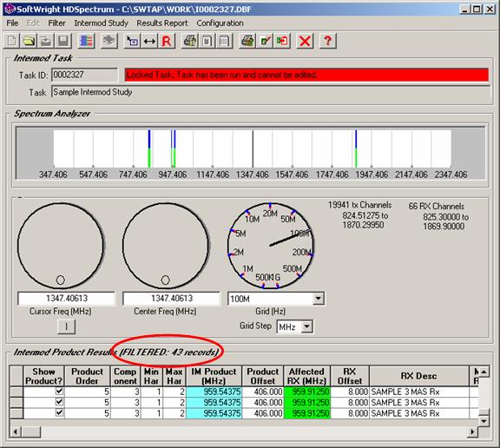Viewport: 500px width, 448px height.
Task: Click the Product Offset column header
Action: click(x=263, y=376)
